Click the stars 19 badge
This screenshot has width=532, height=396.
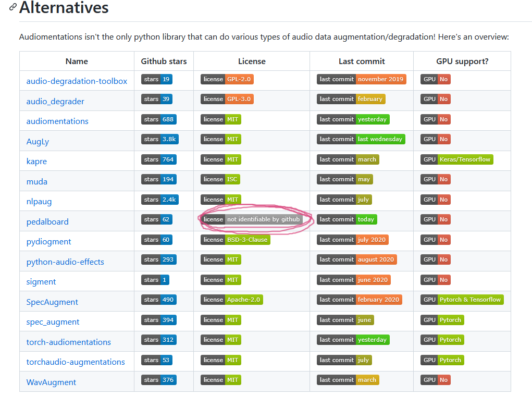pyautogui.click(x=157, y=79)
